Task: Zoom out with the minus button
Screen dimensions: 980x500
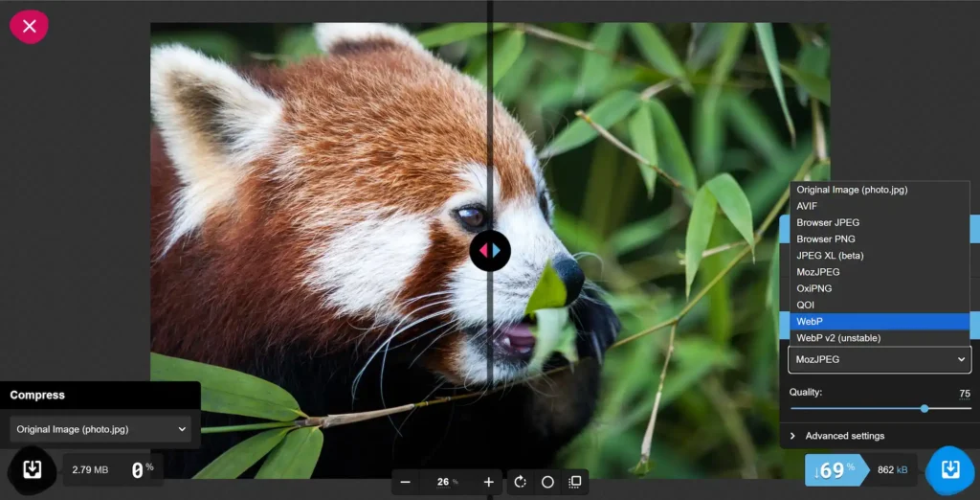Action: 405,482
